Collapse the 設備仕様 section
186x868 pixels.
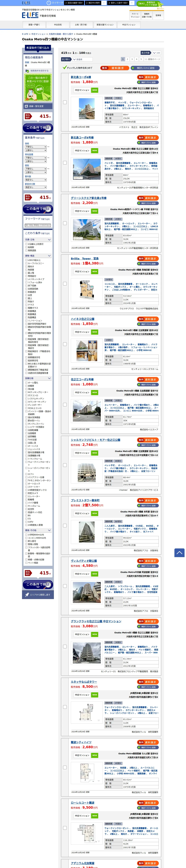(x=38, y=378)
